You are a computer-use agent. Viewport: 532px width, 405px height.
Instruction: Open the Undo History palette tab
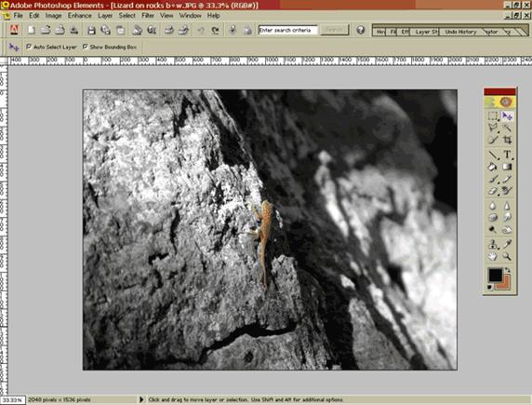click(x=460, y=32)
